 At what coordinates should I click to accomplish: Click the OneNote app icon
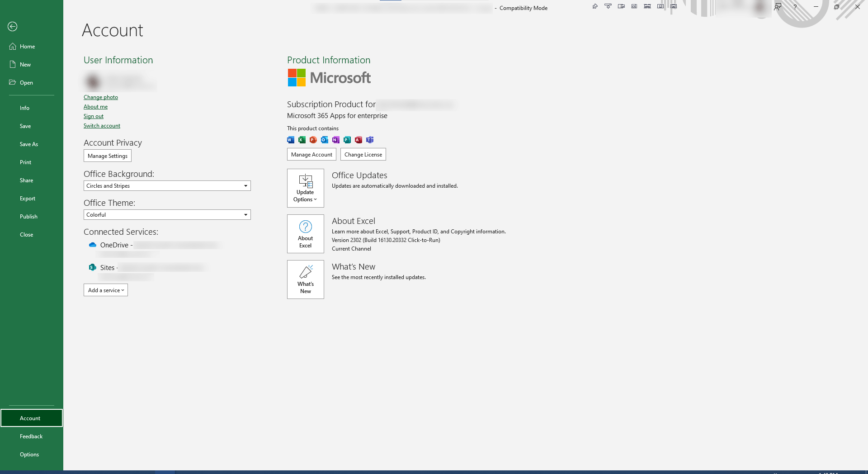(x=336, y=140)
